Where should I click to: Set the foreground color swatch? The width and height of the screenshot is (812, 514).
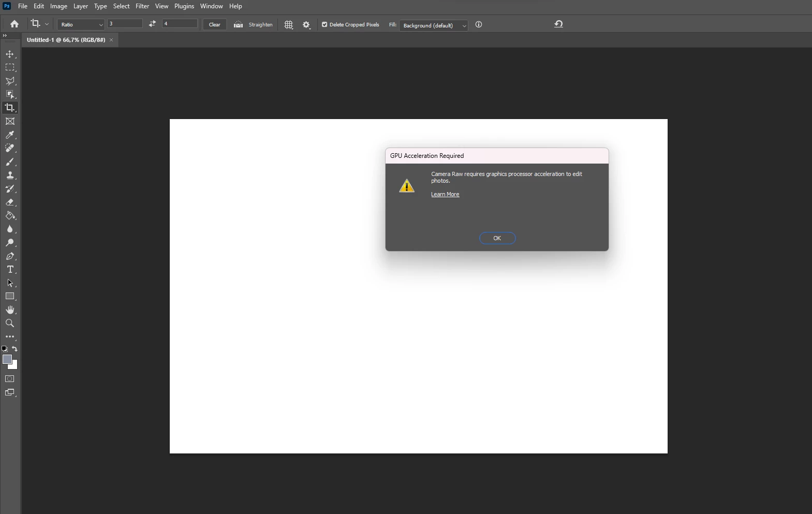click(6, 359)
